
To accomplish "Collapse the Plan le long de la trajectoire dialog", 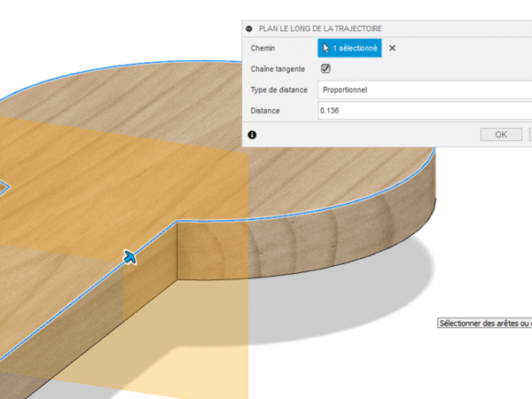I will [249, 28].
